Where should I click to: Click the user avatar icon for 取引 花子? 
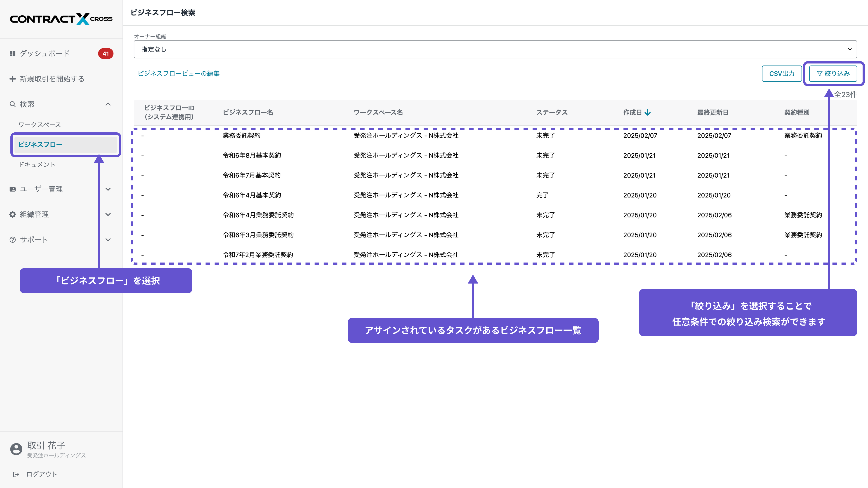(x=16, y=449)
